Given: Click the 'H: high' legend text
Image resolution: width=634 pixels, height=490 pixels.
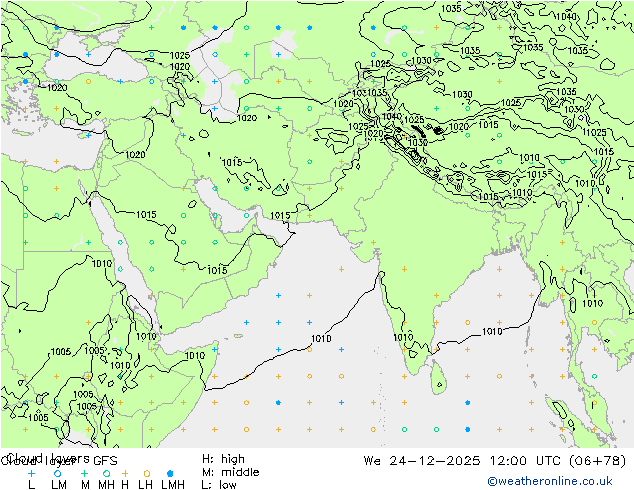Looking at the screenshot, I should (x=223, y=459).
